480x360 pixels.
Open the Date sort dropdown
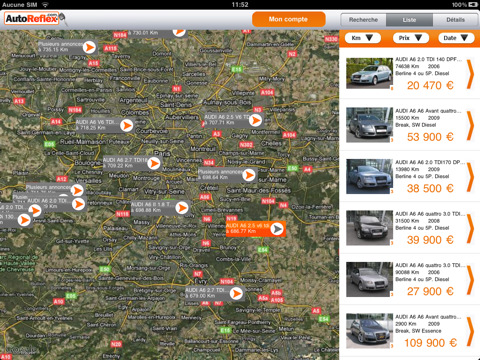(x=456, y=38)
